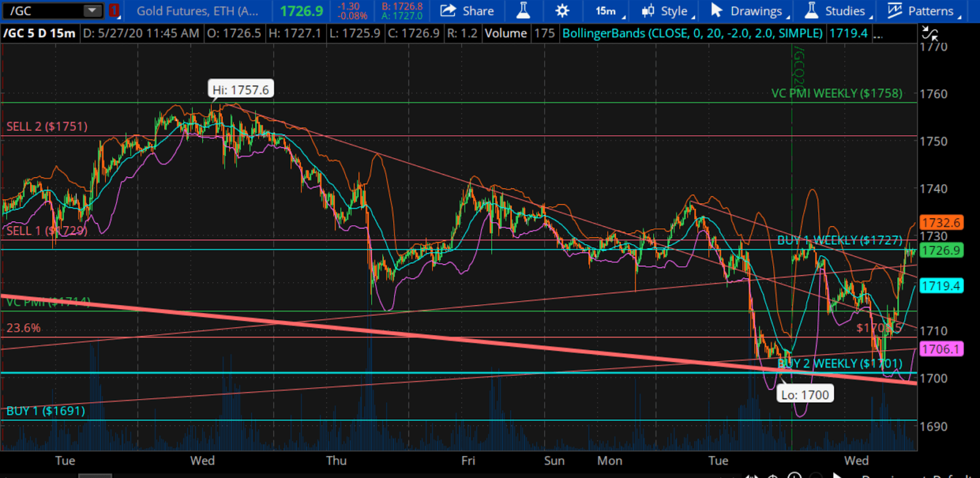Click the Lo: 1700 price bubble
Image resolution: width=980 pixels, height=478 pixels.
point(805,395)
